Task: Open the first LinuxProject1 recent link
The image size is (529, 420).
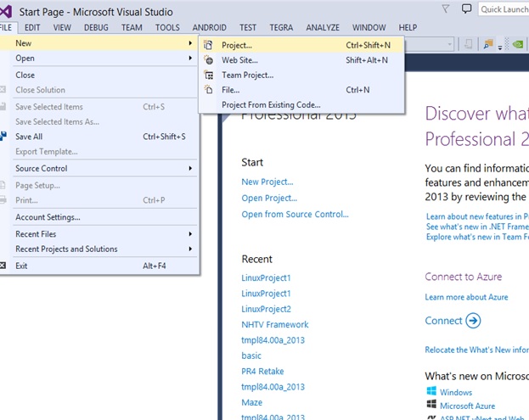Action: [266, 277]
